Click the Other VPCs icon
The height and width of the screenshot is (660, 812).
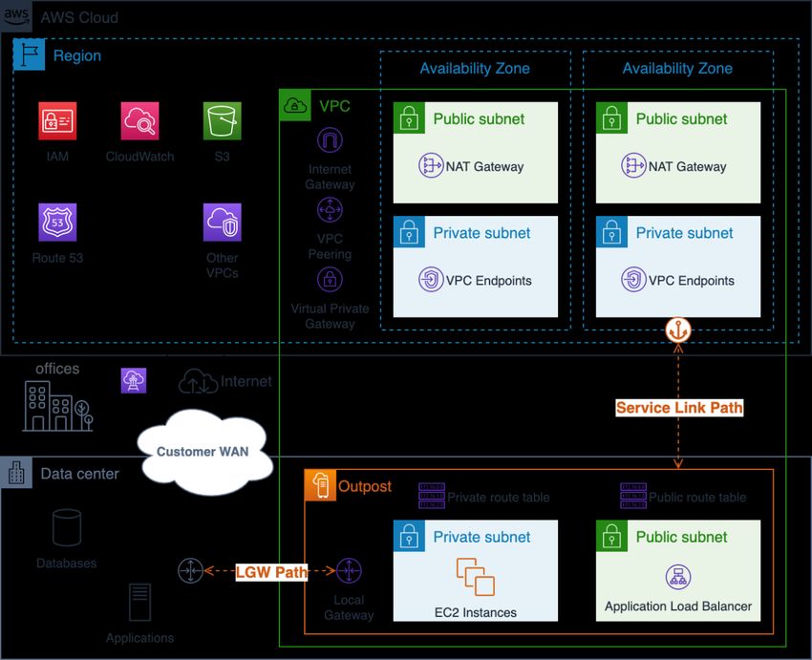click(x=223, y=223)
